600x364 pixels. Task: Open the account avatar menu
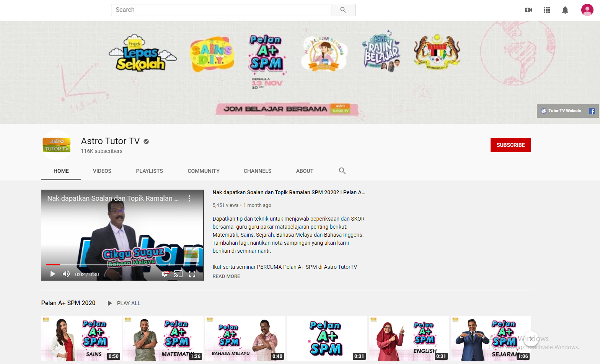coord(587,10)
